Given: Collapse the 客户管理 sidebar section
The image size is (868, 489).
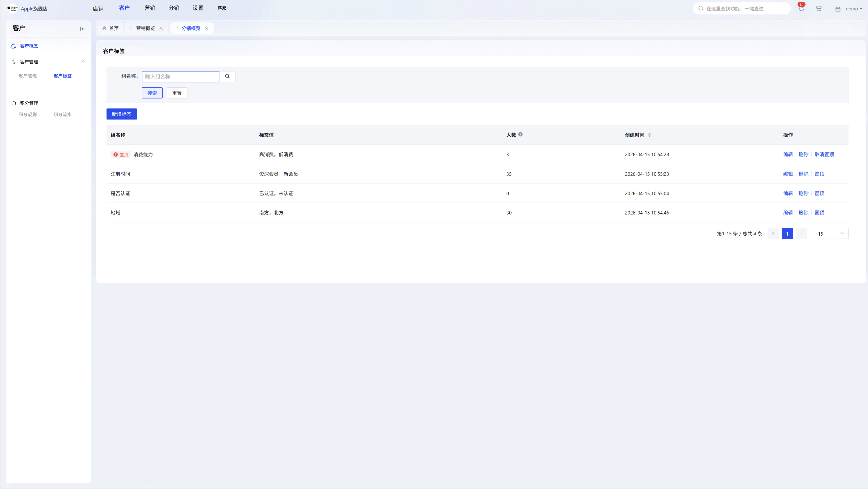Looking at the screenshot, I should pyautogui.click(x=84, y=61).
